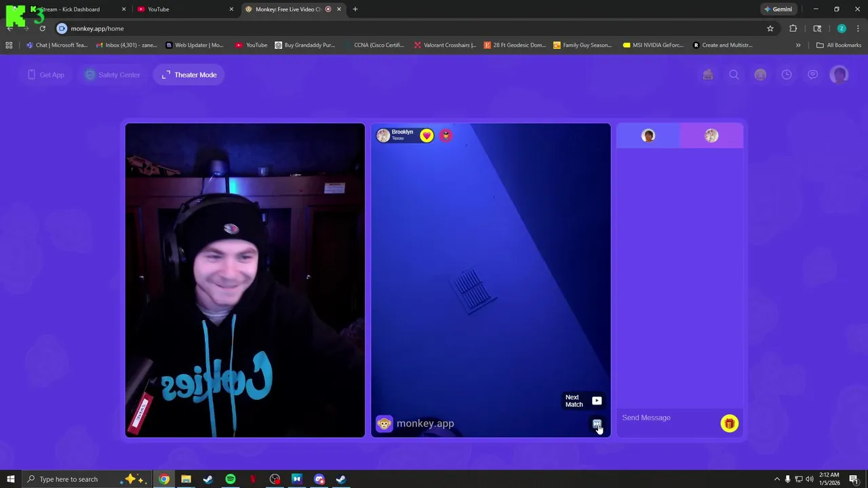Open the Windows Start menu
This screenshot has width=868, height=488.
(10, 479)
